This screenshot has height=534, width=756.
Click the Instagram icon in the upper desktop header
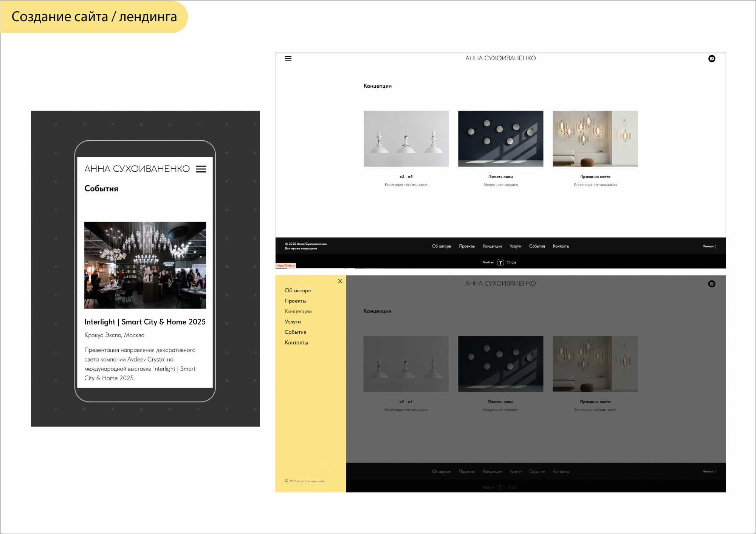tap(711, 59)
